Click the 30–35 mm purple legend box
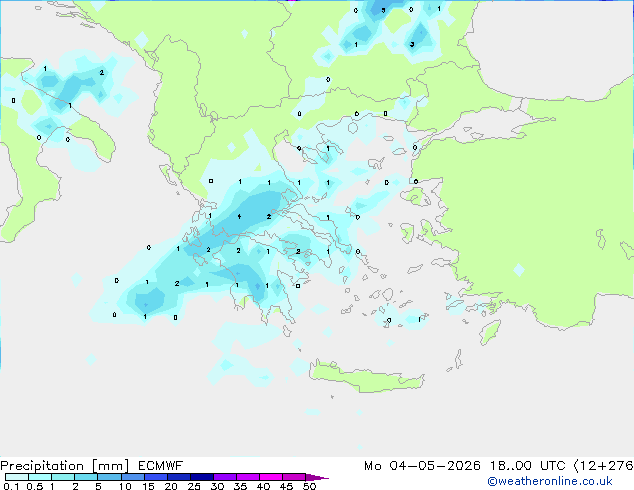This screenshot has width=634, height=490. 225,477
